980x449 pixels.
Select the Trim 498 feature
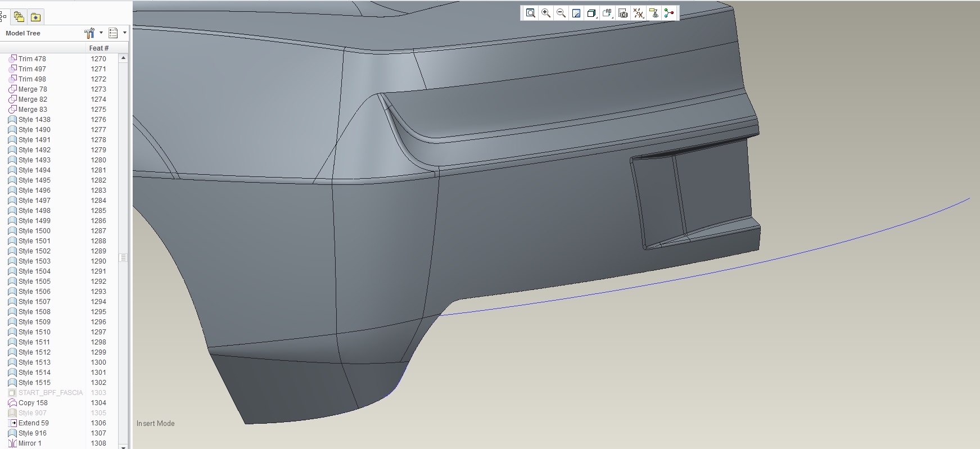(x=32, y=79)
